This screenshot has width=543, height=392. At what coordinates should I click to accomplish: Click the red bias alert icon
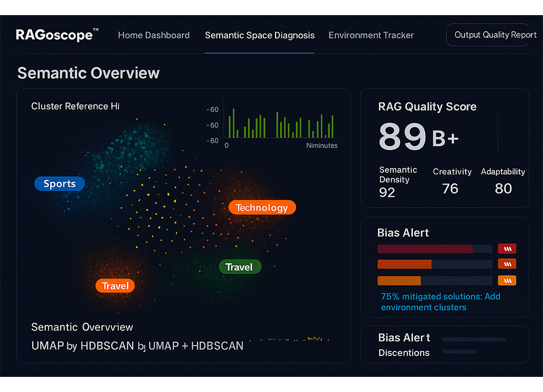click(507, 248)
